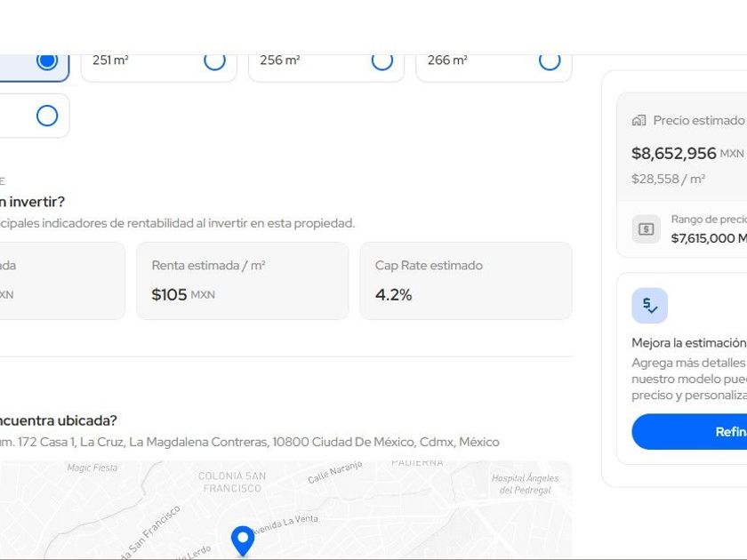The image size is (747, 560).
Task: Click the Magic Fiesta label on map
Action: pos(92,468)
